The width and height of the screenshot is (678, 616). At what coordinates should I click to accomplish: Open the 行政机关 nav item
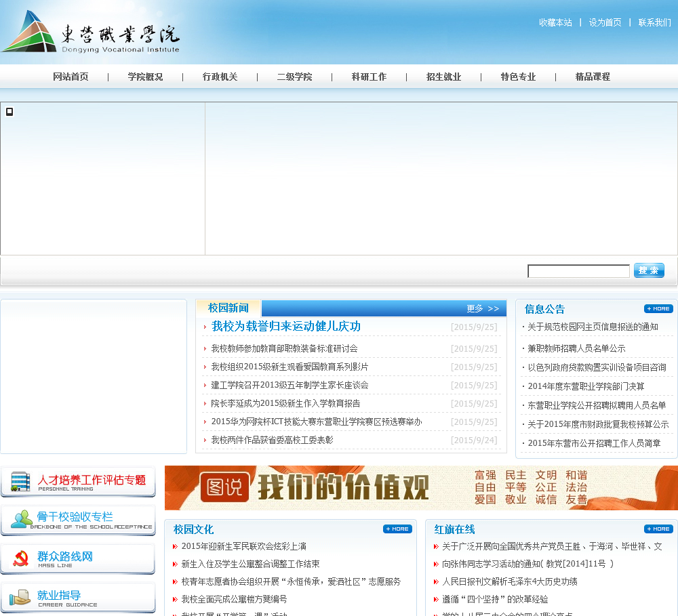point(220,77)
